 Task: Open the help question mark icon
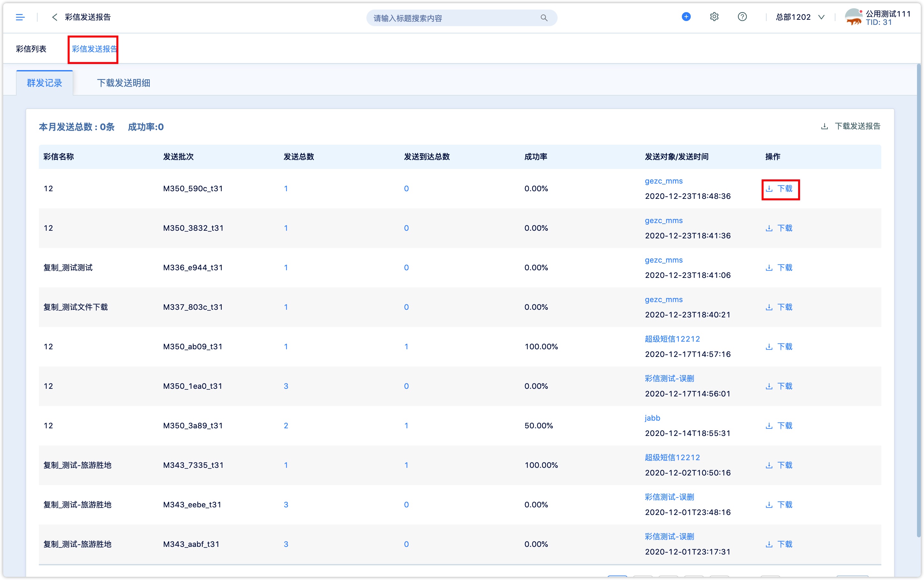point(742,17)
